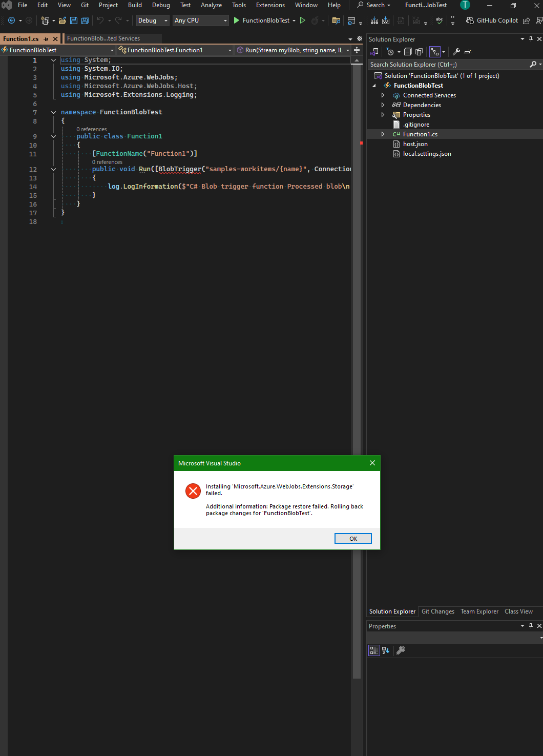Click Pending Changes Filter clock icon

tap(390, 52)
